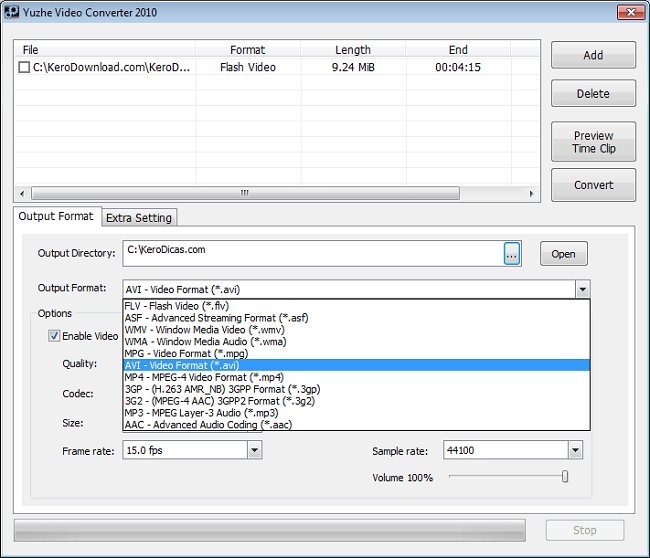Screen dimensions: 650x558
Task: Click the C:\KeroDownload.com file name text
Action: [111, 67]
